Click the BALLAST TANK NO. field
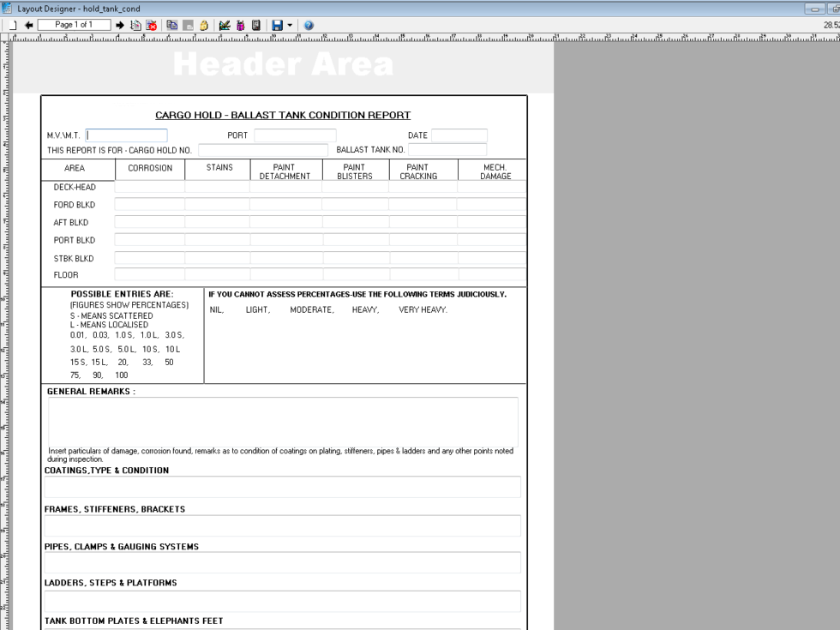 447,150
